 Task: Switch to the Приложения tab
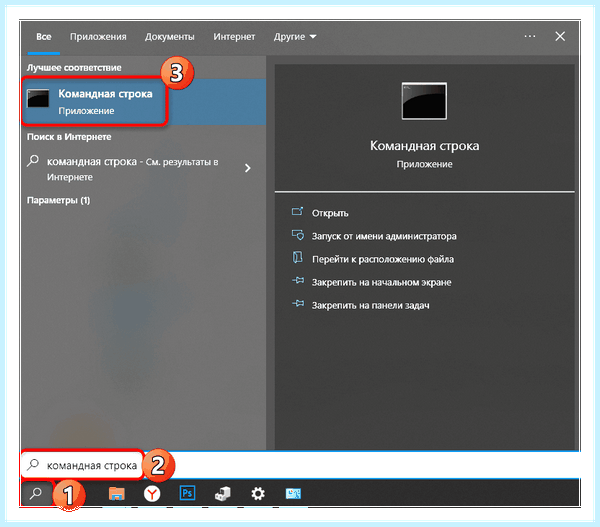(98, 37)
